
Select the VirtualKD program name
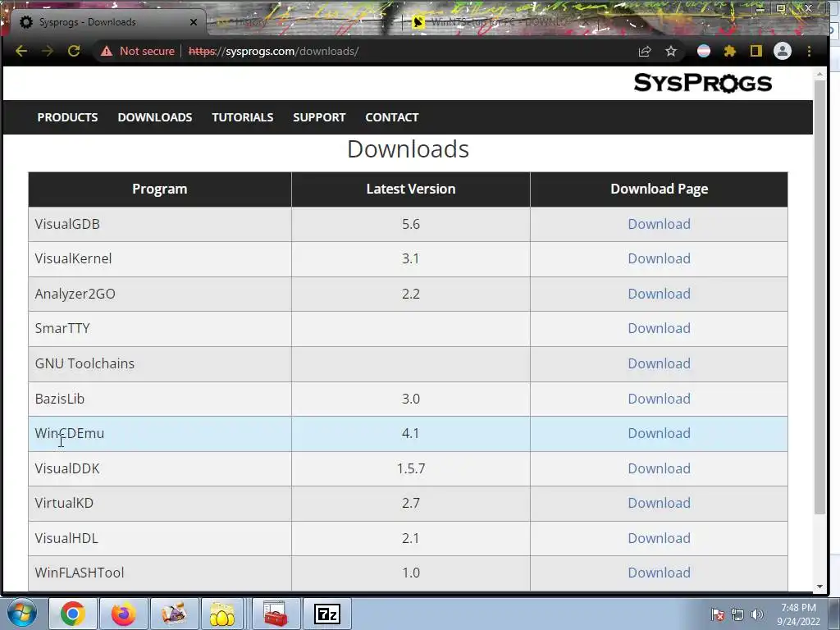point(64,503)
